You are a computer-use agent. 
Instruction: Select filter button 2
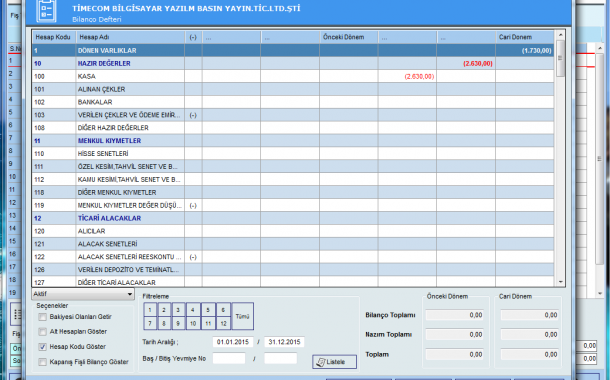164,310
